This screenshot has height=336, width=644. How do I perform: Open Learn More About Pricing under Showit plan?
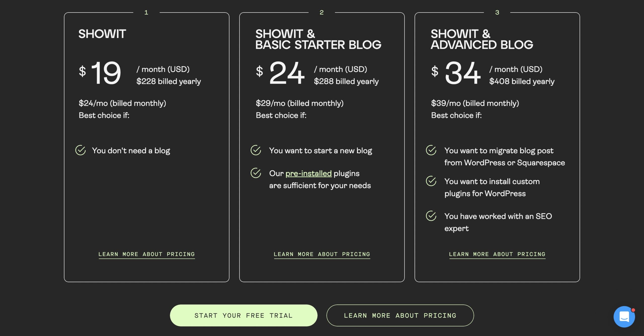click(146, 254)
